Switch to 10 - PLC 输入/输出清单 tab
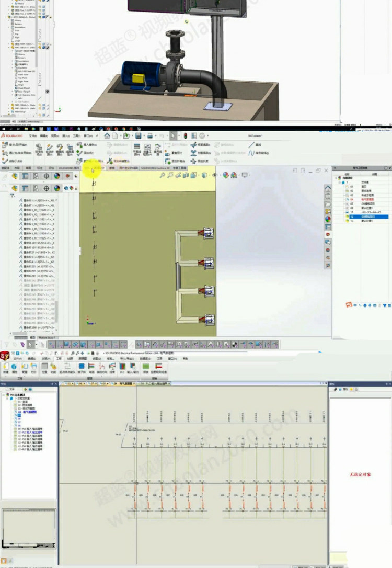 click(x=154, y=383)
